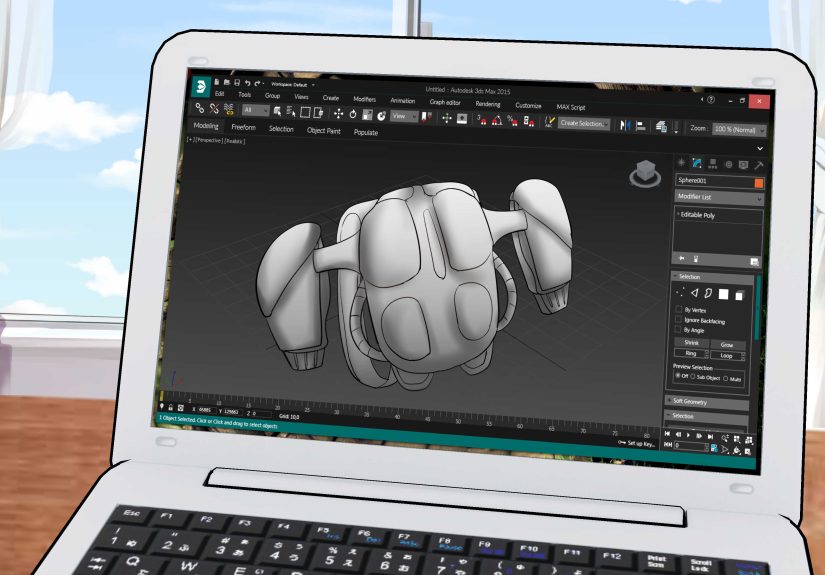Enable the By Vertex checkbox
825x575 pixels.
678,310
